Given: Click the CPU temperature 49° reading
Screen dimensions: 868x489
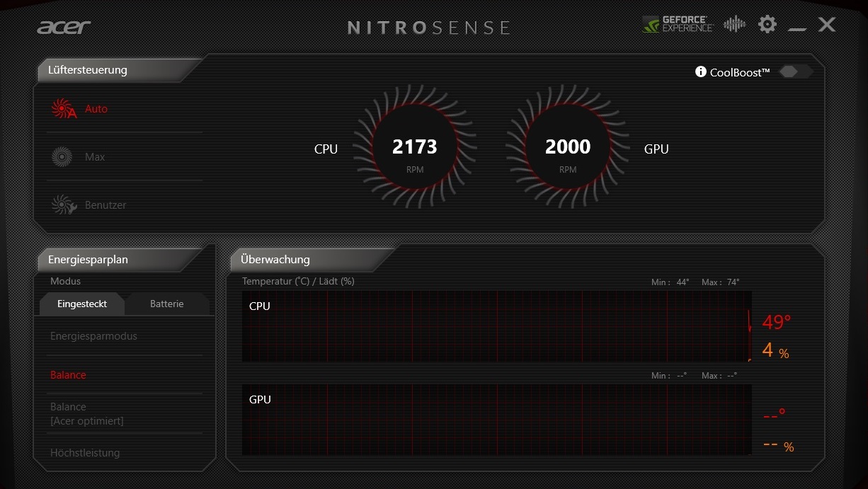Looking at the screenshot, I should [x=777, y=323].
